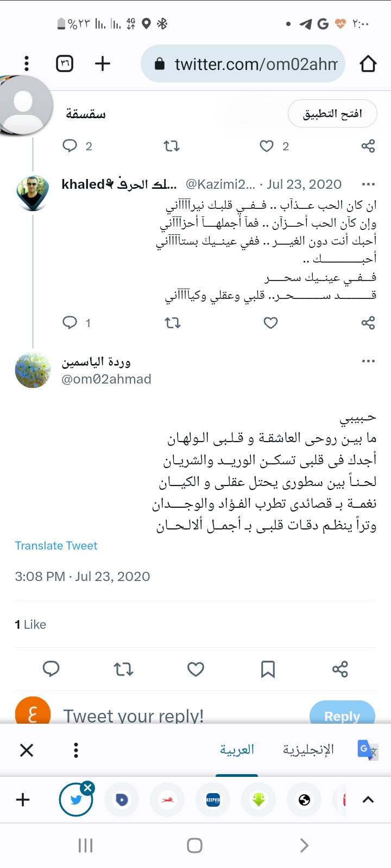Open a new browser tab with plus
The width and height of the screenshot is (391, 868).
pyautogui.click(x=103, y=64)
